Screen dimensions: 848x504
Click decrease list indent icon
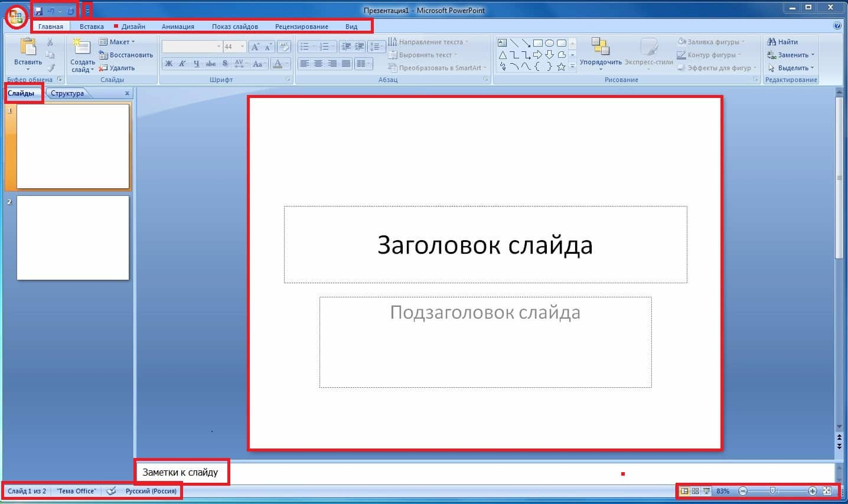[x=346, y=47]
